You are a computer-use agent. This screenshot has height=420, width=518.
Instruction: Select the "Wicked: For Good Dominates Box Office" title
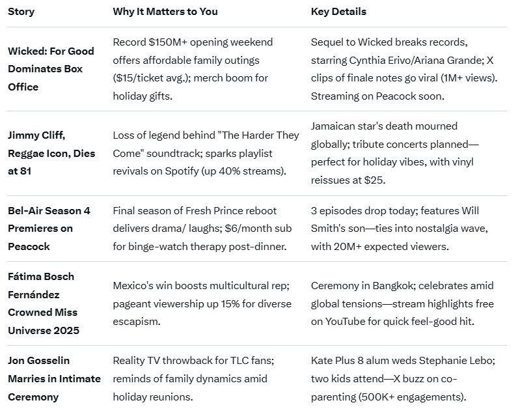click(51, 69)
